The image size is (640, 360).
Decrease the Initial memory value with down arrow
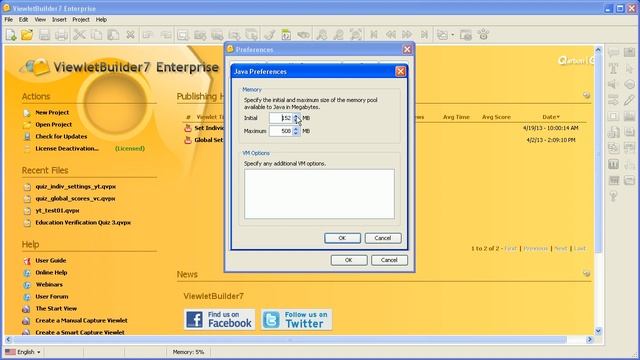296,120
